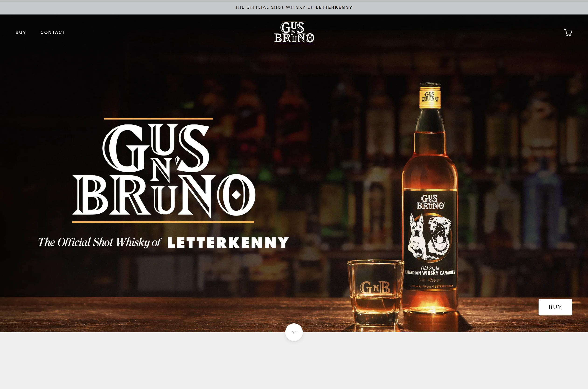
Task: Click the italic 'The Official Shot Whisky of' tagline
Action: tap(99, 242)
